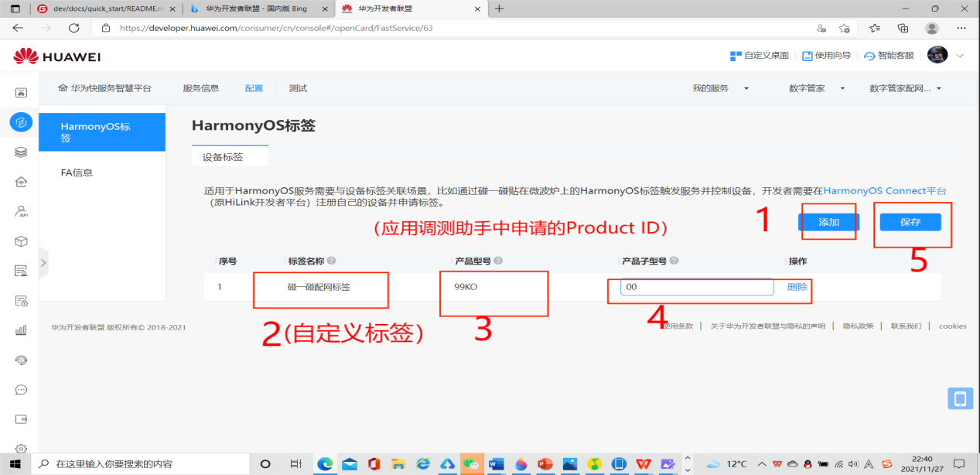
Task: Click the 保存 button
Action: pyautogui.click(x=910, y=222)
